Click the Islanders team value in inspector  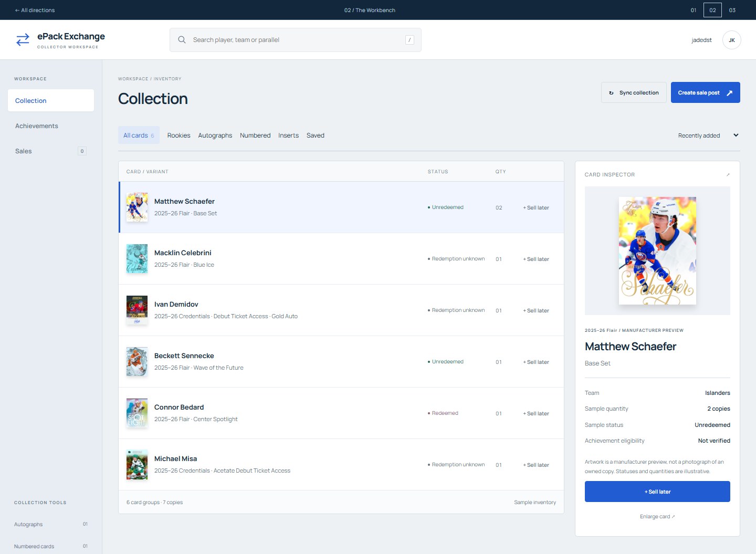(x=718, y=393)
